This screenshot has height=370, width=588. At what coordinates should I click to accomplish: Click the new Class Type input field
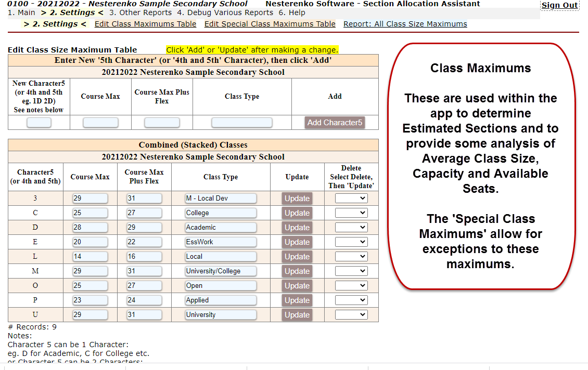tap(241, 123)
